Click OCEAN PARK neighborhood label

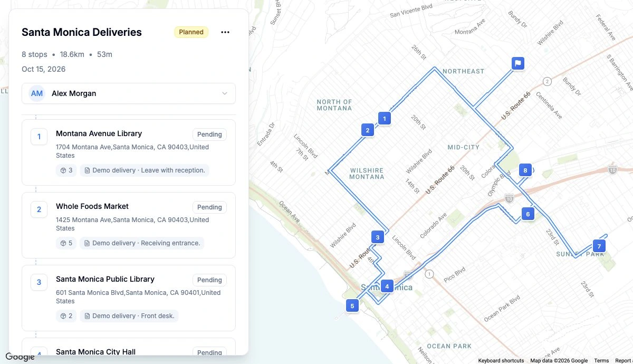[449, 346]
